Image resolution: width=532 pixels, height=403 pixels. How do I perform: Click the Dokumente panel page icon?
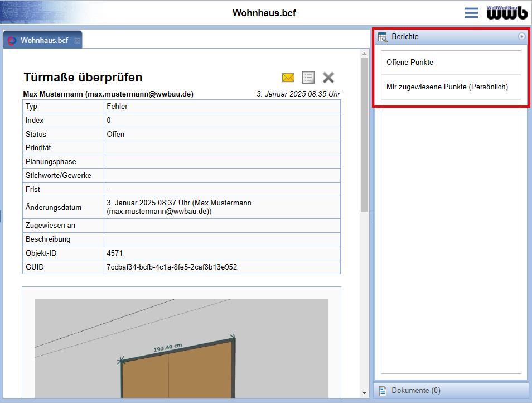pos(383,391)
